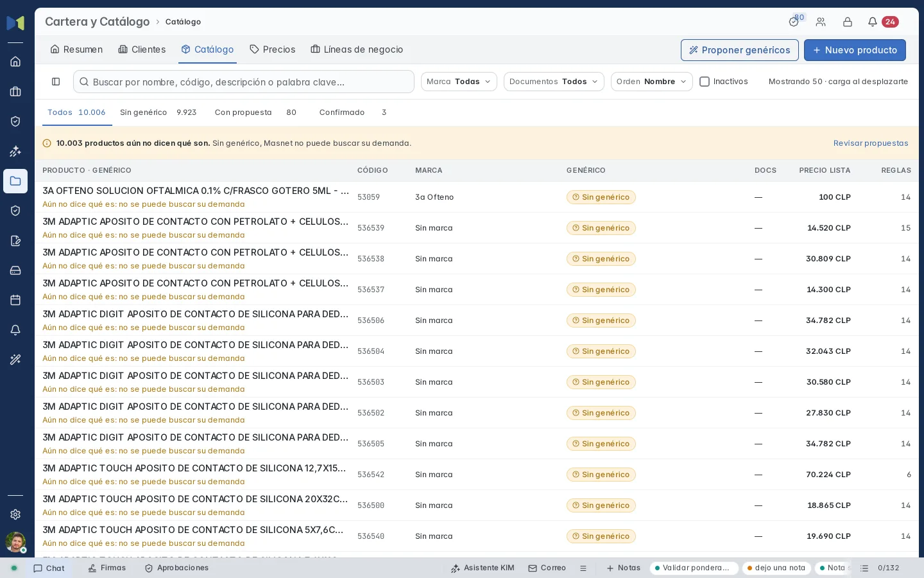Click the app logo at top left
This screenshot has height=578, width=924.
[15, 23]
